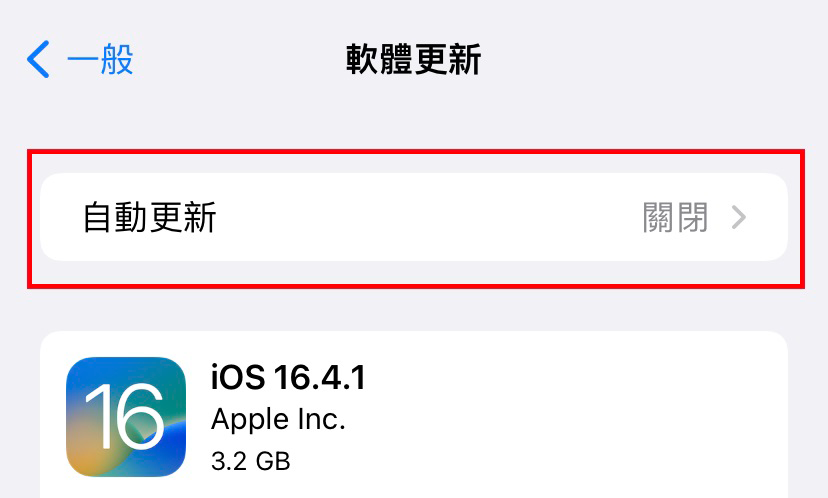828x498 pixels.
Task: Tap the Apple Inc. developer label
Action: click(278, 420)
